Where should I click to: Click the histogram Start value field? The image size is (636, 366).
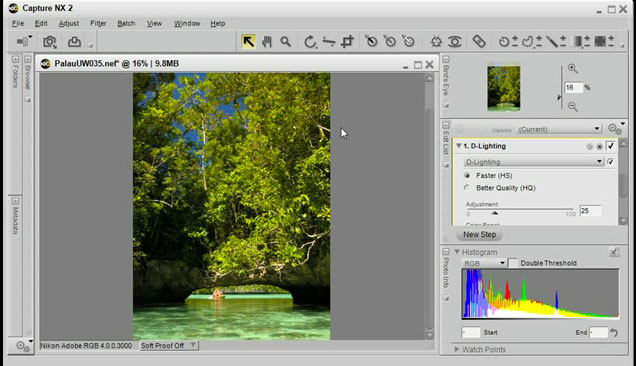pyautogui.click(x=471, y=333)
